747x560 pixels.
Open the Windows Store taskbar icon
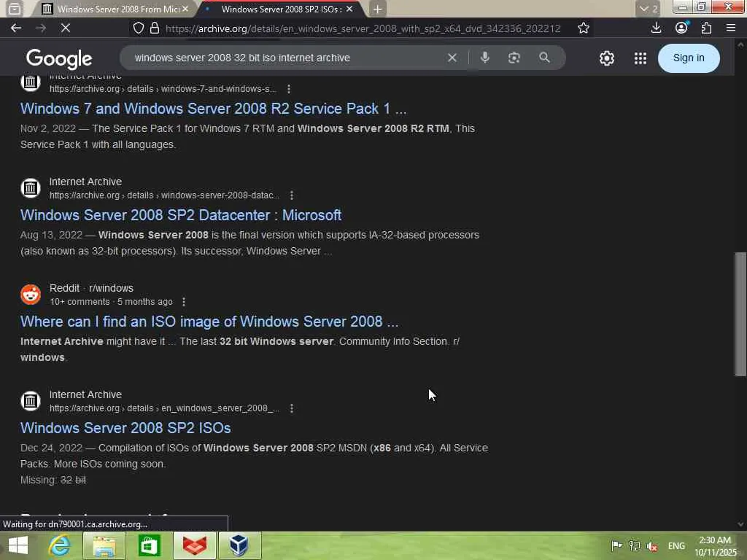click(149, 545)
